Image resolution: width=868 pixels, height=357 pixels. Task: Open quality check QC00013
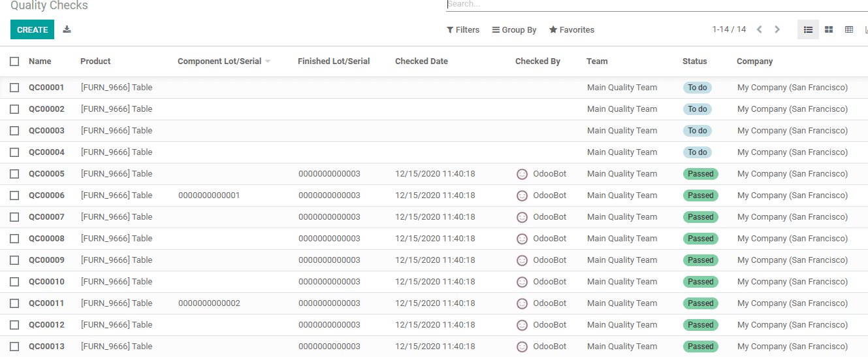[x=46, y=347]
